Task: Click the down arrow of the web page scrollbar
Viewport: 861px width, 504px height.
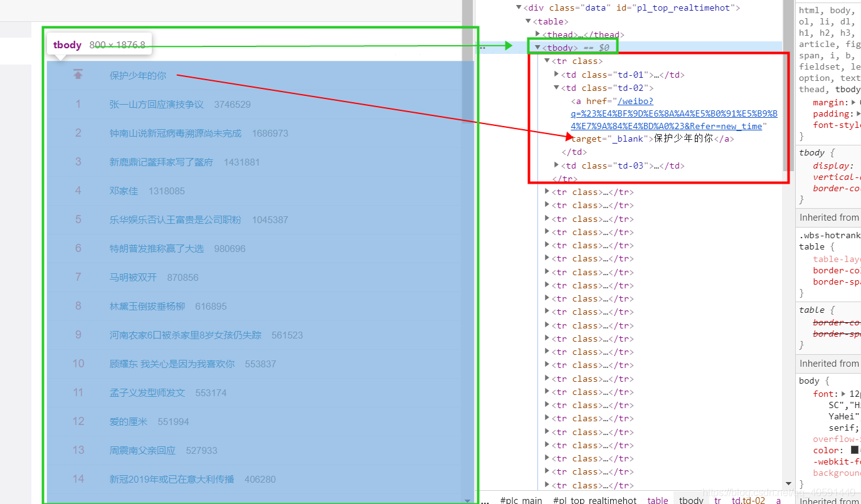Action: click(467, 500)
